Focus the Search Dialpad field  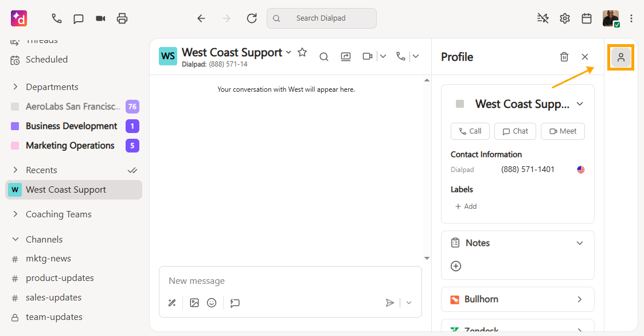click(322, 18)
